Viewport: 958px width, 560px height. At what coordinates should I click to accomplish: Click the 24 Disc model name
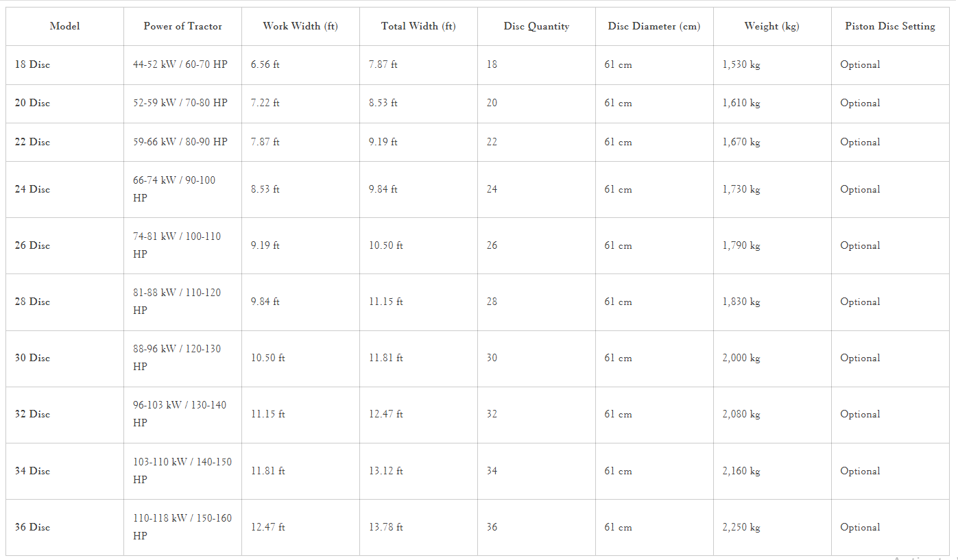(x=32, y=189)
